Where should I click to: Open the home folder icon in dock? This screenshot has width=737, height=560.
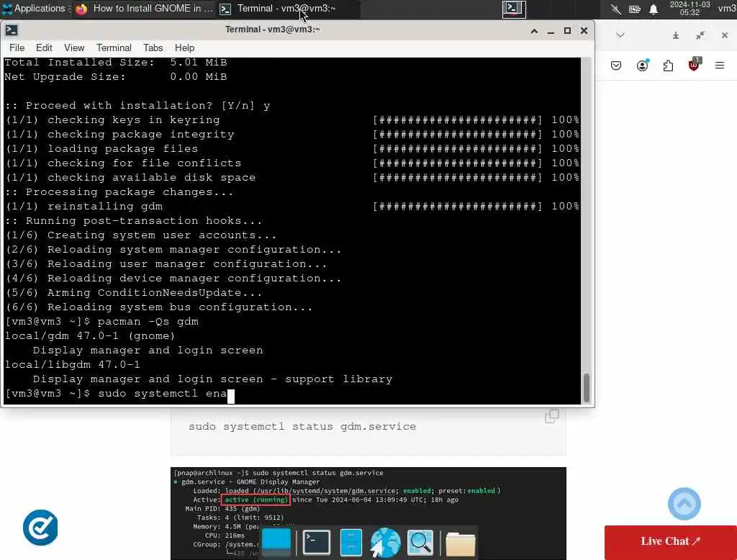point(460,544)
